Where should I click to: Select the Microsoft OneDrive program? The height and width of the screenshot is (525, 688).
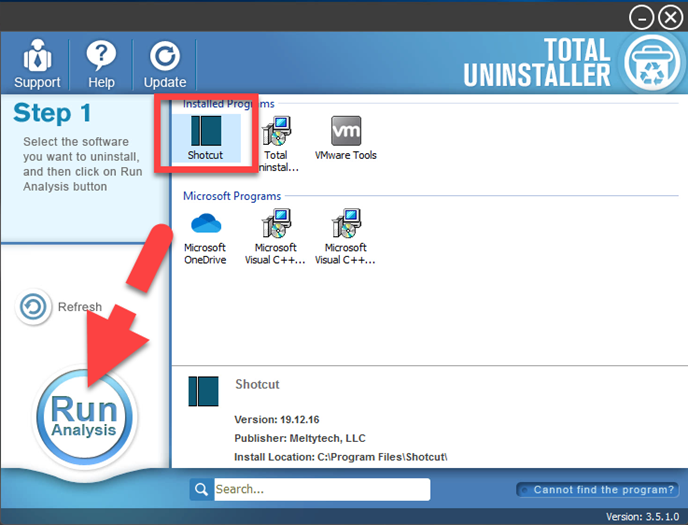205,238
